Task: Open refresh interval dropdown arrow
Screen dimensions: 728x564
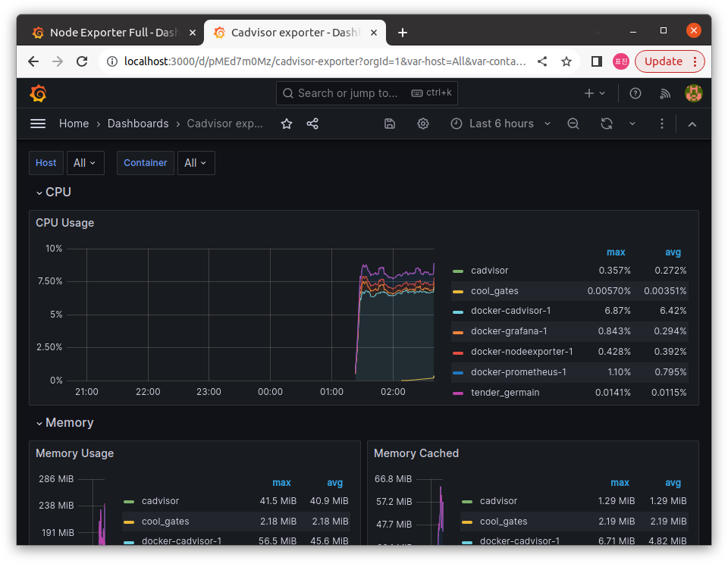Action: point(632,124)
